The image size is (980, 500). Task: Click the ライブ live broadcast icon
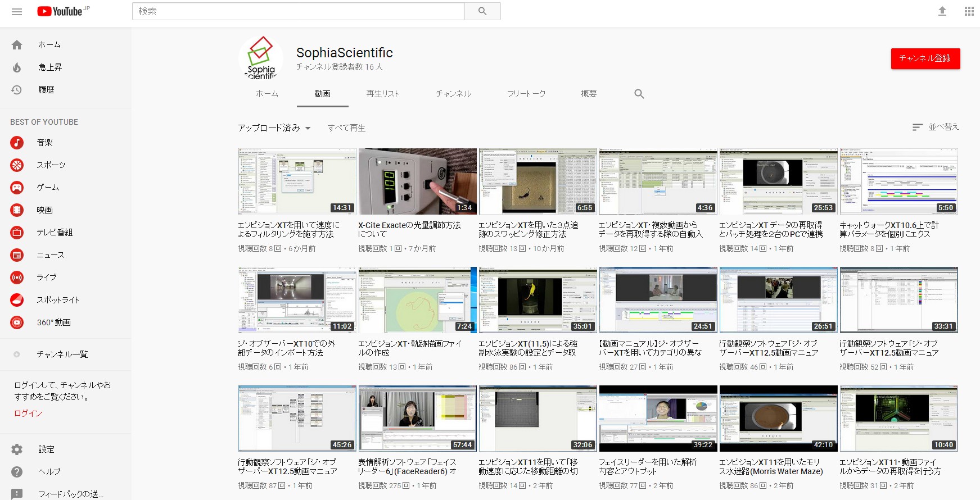(x=17, y=278)
